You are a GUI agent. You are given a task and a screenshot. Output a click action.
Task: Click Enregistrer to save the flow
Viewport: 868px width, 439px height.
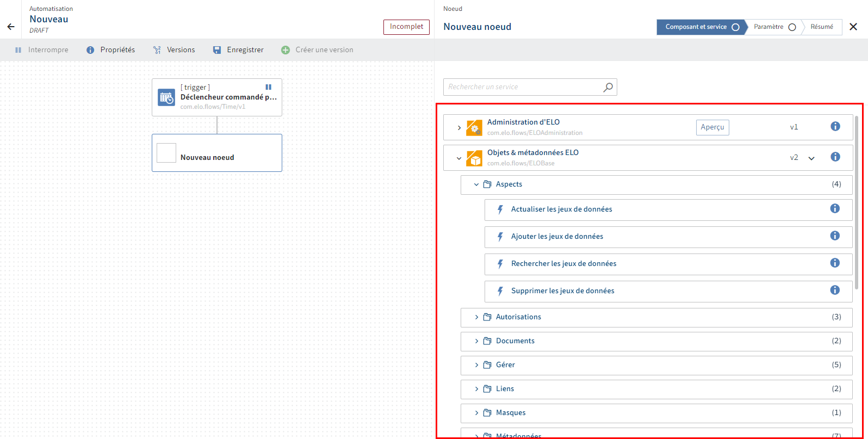tap(238, 50)
